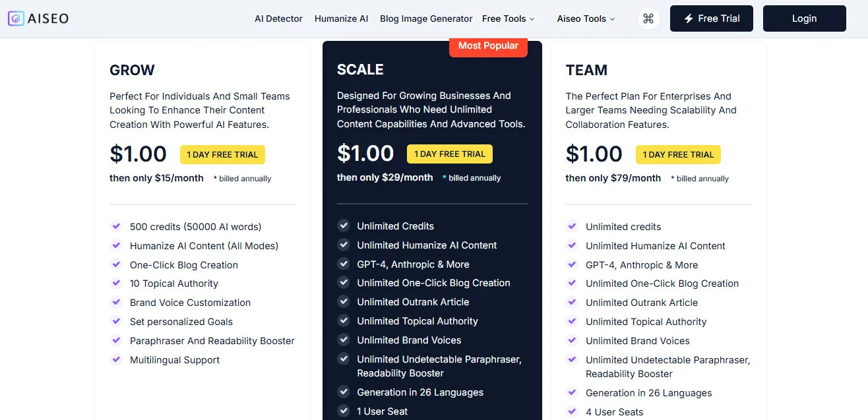868x420 pixels.
Task: Open the Blog Image Generator page
Action: (x=425, y=18)
